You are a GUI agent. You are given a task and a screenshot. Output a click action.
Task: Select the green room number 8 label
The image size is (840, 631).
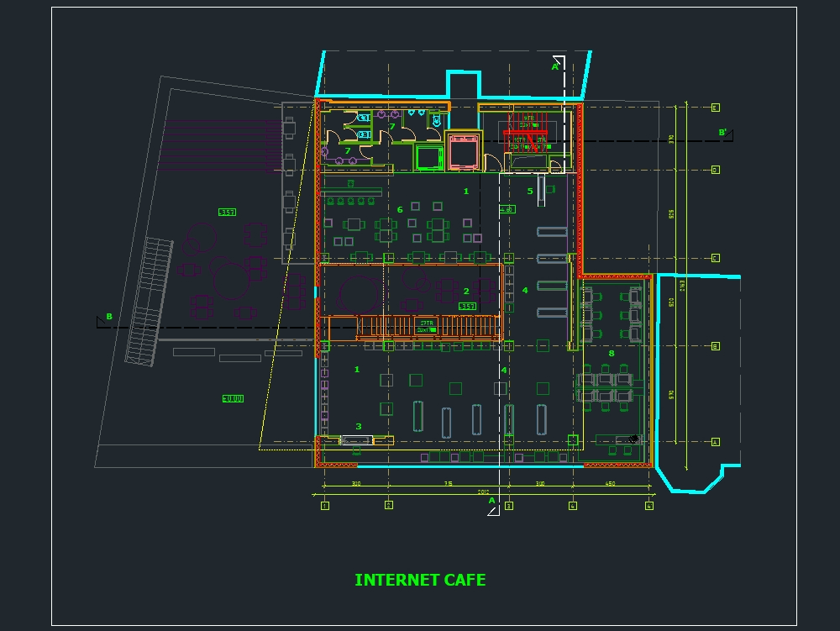pyautogui.click(x=611, y=355)
